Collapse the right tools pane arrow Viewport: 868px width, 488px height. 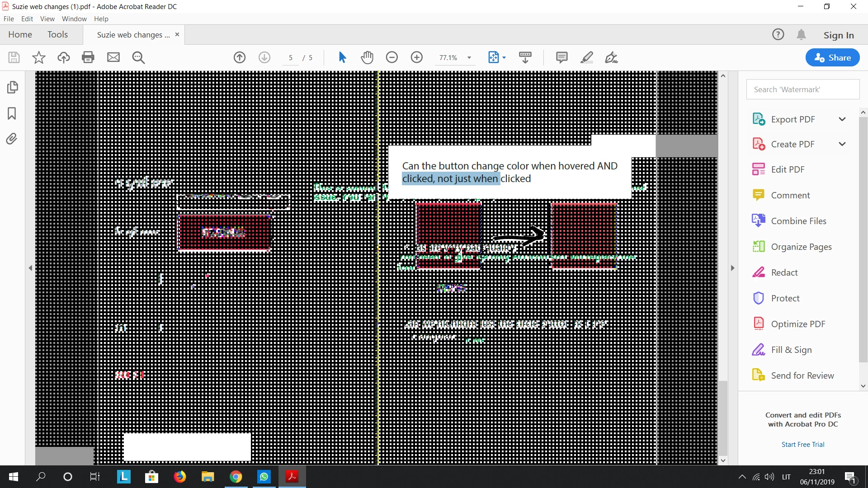pos(733,268)
